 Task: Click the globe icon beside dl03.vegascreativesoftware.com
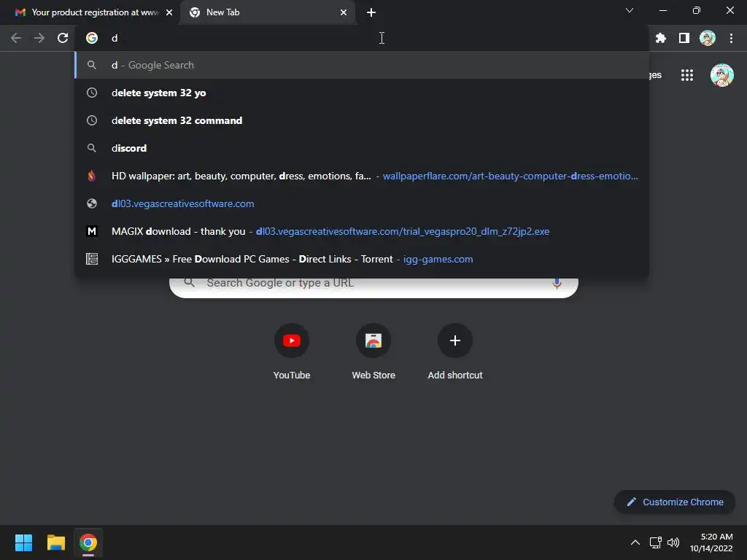(x=92, y=204)
